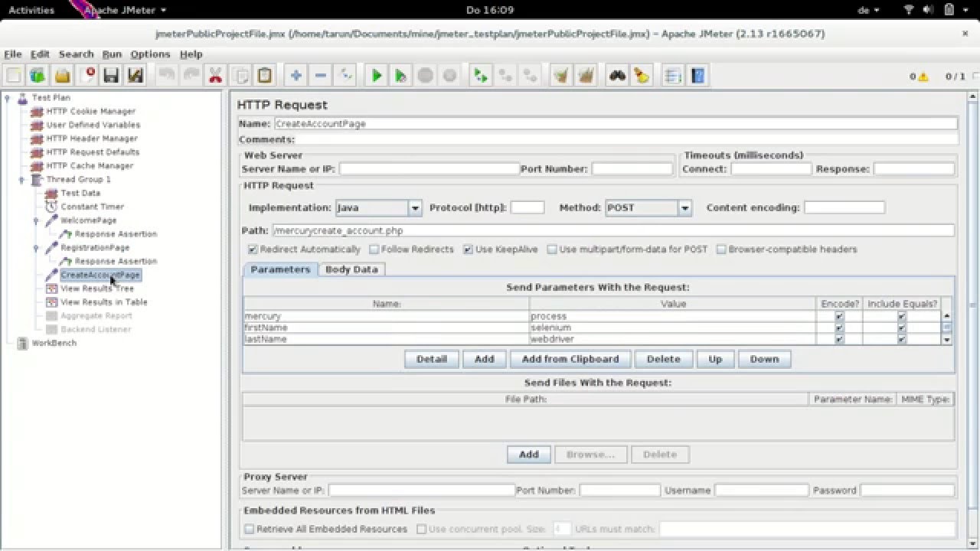Click the Open file folder icon
Screen dimensions: 980x551
click(x=62, y=75)
